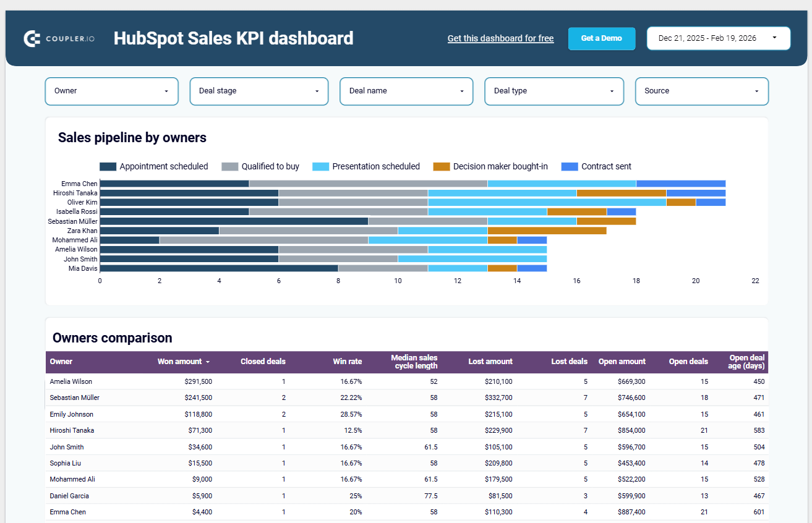Click the orange Decision maker bought-in legend square
Image resolution: width=812 pixels, height=523 pixels.
[x=441, y=166]
